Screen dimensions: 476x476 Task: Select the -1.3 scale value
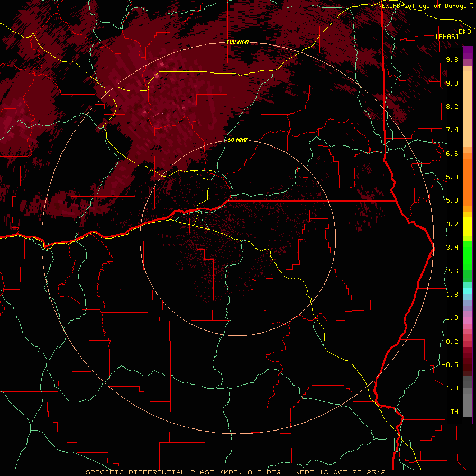450,388
